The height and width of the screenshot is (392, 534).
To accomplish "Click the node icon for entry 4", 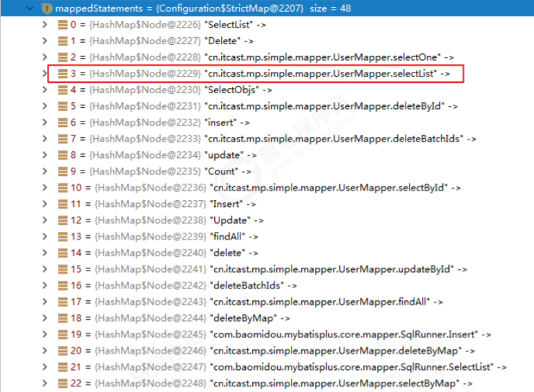I will pos(63,90).
